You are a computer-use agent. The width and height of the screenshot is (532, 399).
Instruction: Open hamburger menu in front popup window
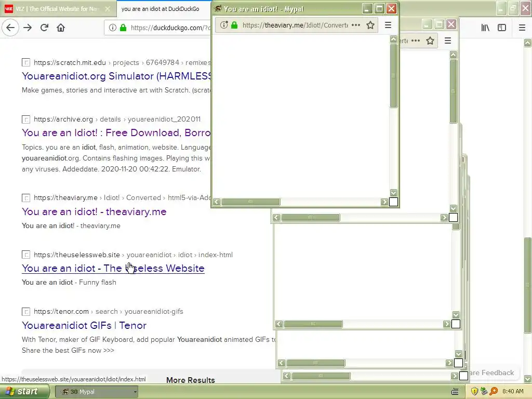pyautogui.click(x=388, y=25)
